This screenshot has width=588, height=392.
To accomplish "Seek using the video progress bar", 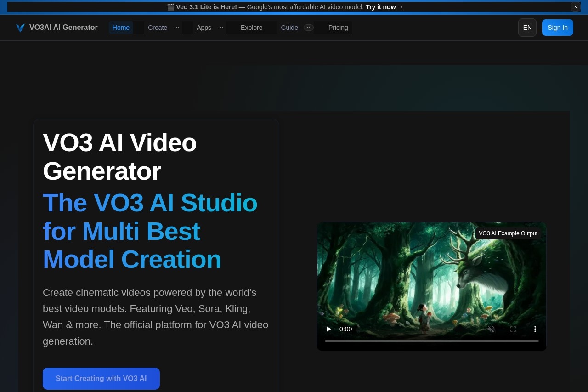I will pyautogui.click(x=431, y=341).
